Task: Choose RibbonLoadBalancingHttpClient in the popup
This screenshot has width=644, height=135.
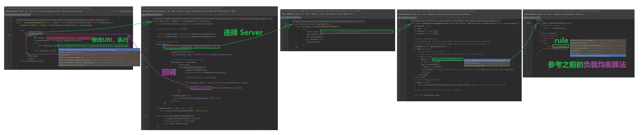Action: pyautogui.click(x=99, y=65)
